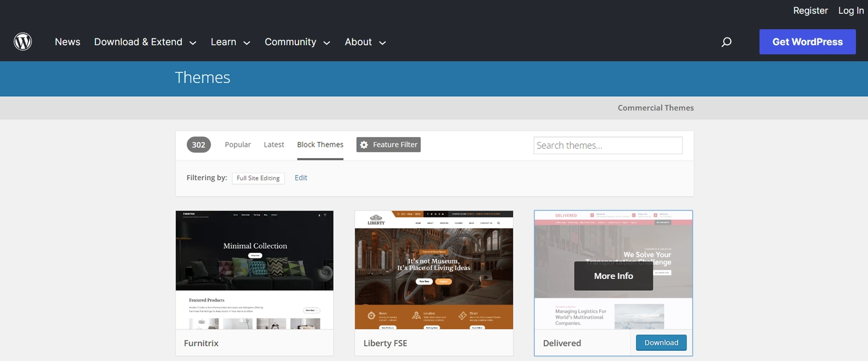868x361 pixels.
Task: Click the gear icon in Feature Filter
Action: tap(364, 145)
